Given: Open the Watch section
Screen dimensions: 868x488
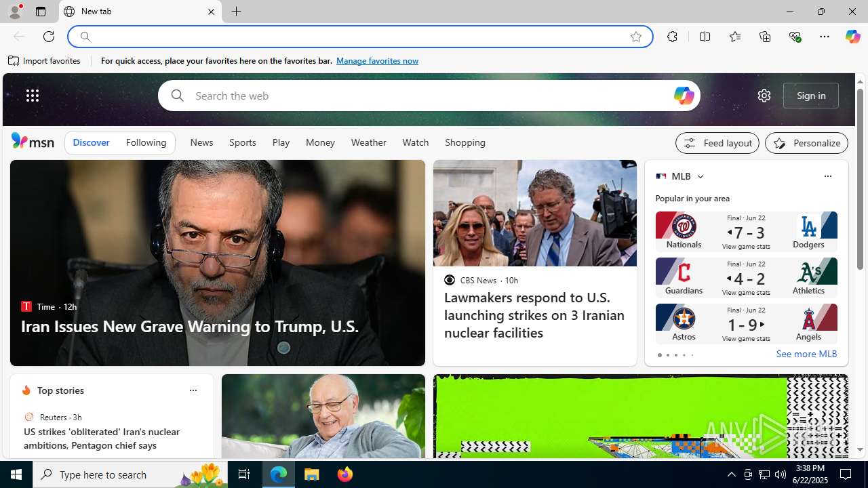Looking at the screenshot, I should pyautogui.click(x=415, y=143).
